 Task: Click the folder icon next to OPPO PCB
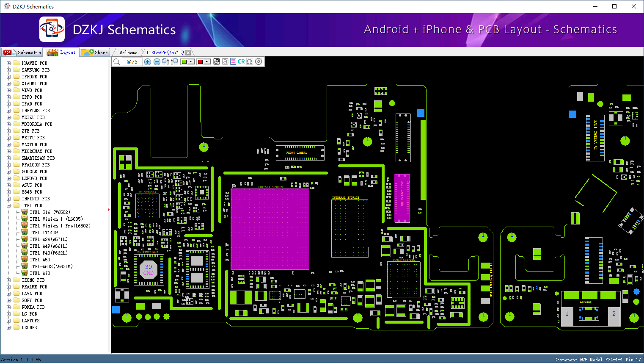tap(17, 97)
